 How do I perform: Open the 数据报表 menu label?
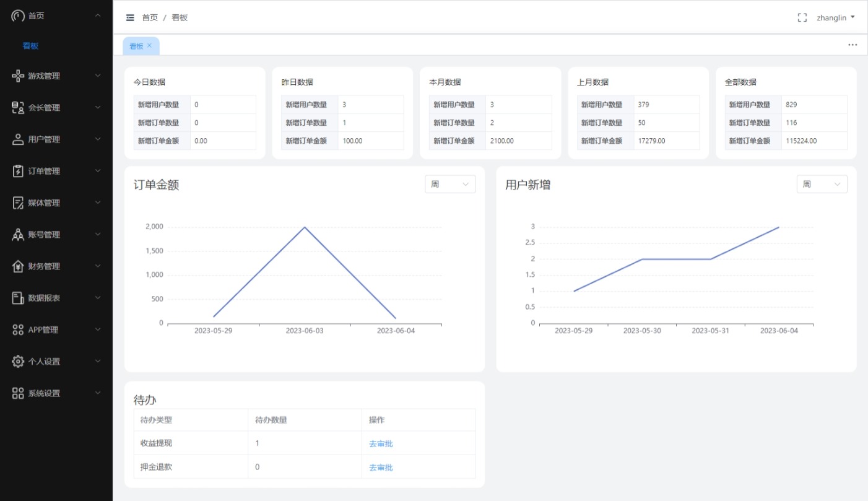[x=44, y=298]
